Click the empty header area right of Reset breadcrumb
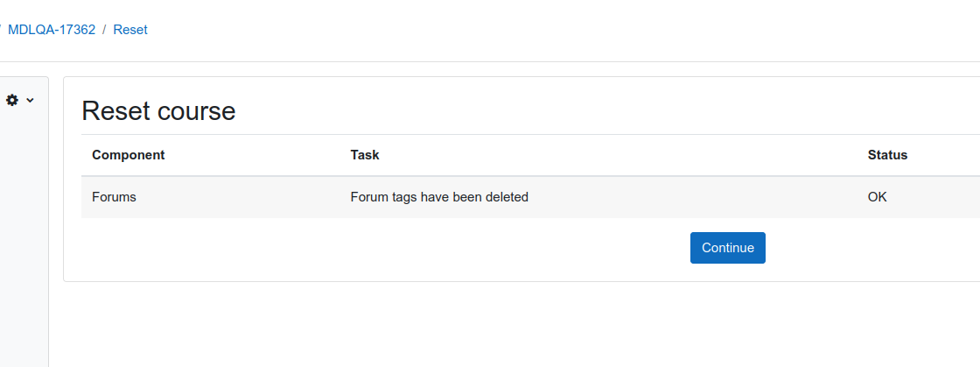 (563, 30)
